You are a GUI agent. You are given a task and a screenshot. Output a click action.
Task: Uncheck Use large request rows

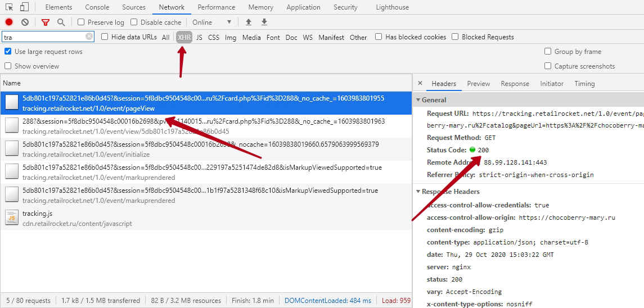click(x=8, y=52)
